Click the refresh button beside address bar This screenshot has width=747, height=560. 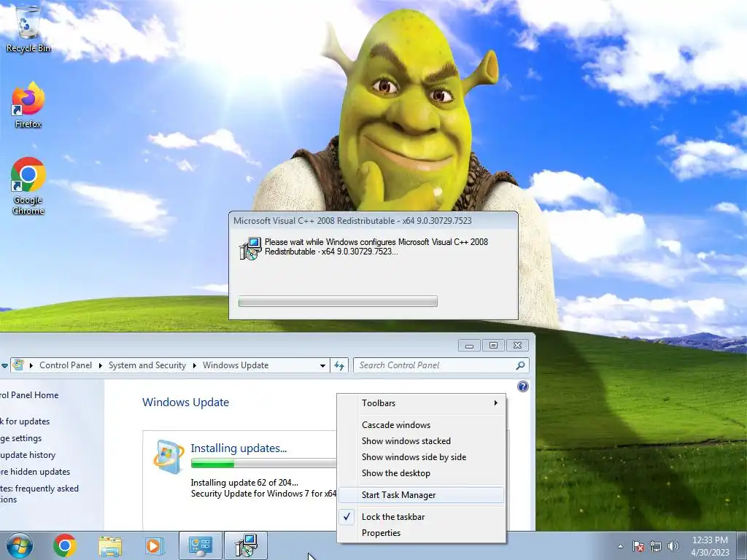click(x=339, y=365)
